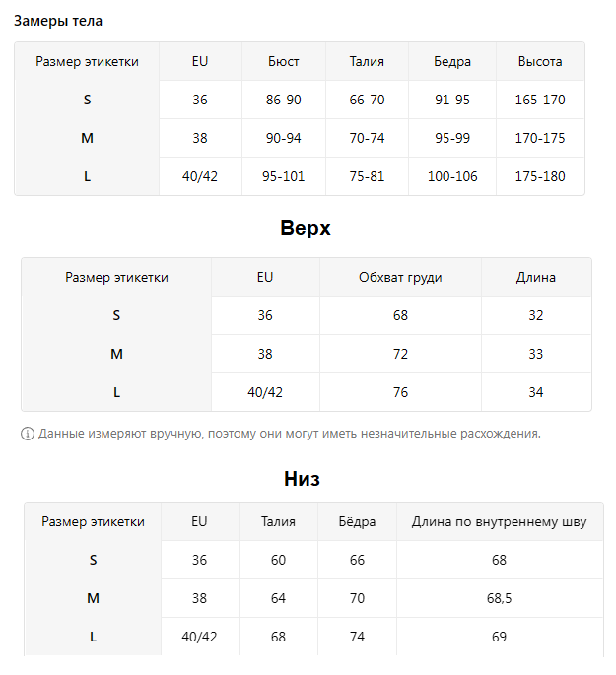
Task: Select the "Бюст" column header
Action: click(x=283, y=61)
